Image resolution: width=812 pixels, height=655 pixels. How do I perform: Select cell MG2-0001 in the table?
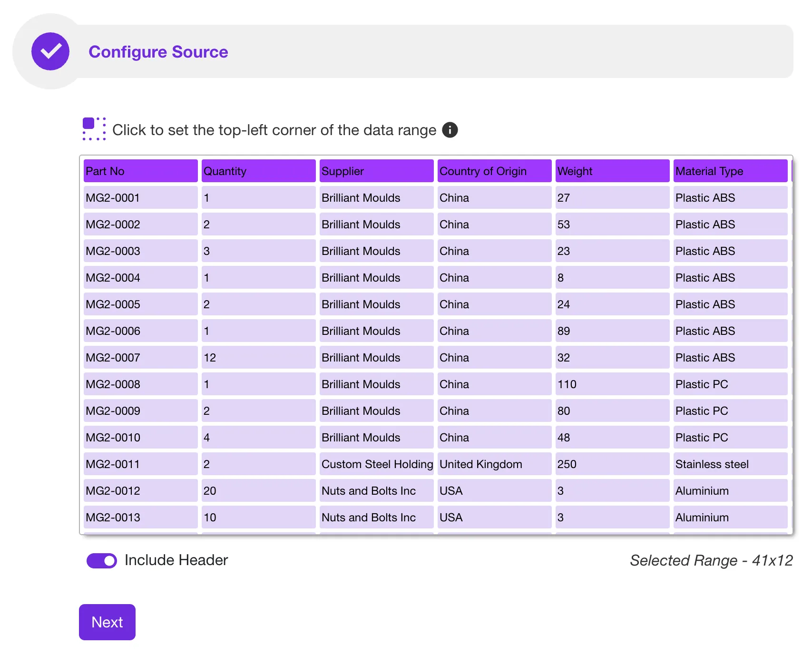(140, 197)
